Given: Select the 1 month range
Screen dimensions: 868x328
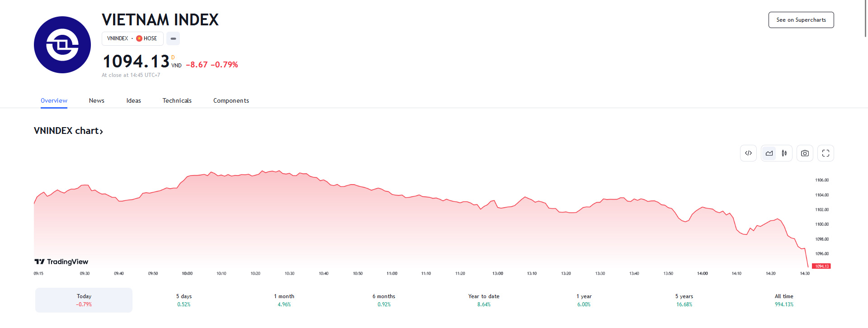Looking at the screenshot, I should [284, 300].
